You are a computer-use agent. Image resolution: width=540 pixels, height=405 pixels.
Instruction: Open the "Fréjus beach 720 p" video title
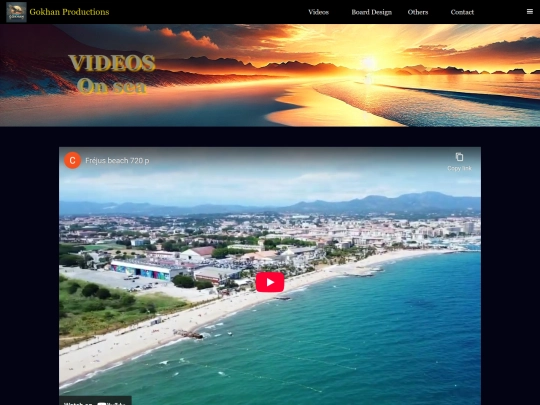(117, 160)
